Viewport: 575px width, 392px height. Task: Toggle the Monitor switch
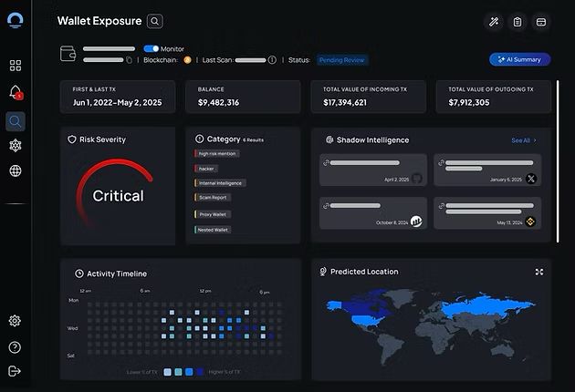(x=152, y=48)
